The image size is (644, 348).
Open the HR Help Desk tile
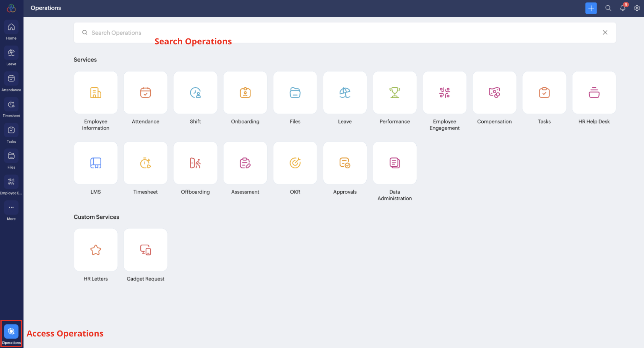click(x=594, y=93)
